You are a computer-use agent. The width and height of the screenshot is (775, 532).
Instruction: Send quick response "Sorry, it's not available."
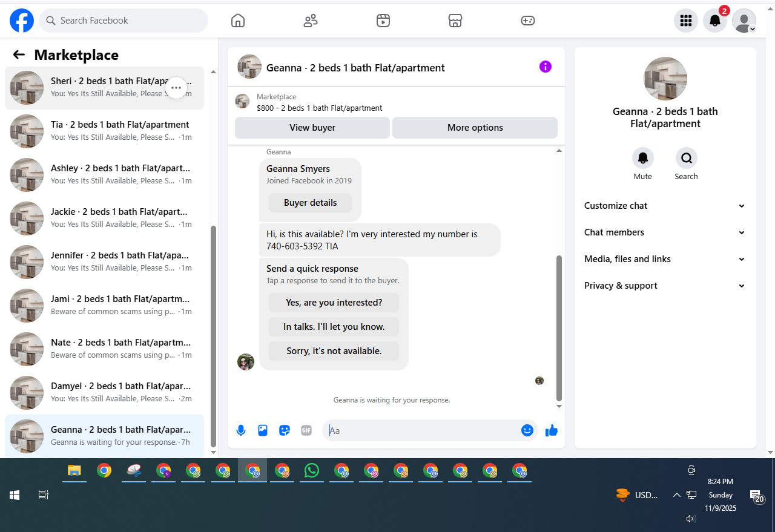pos(334,351)
